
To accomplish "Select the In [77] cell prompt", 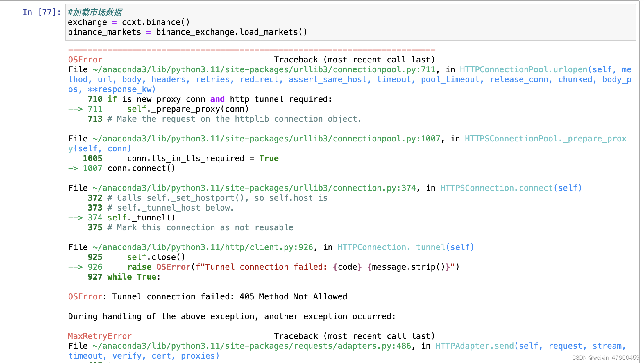I will (x=42, y=12).
